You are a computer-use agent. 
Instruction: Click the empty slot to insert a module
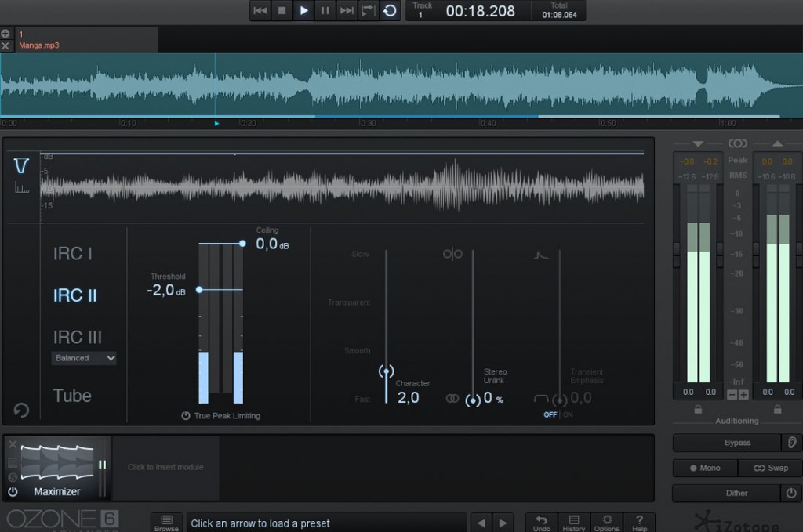[165, 467]
